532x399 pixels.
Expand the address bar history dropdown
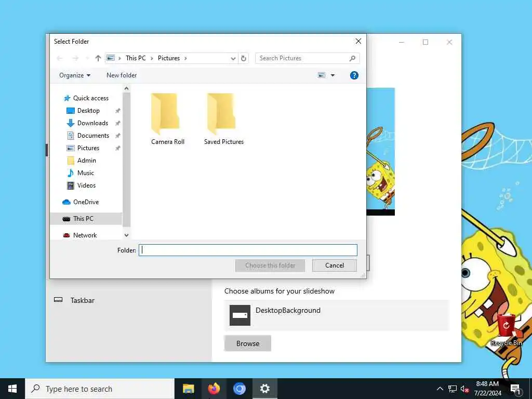(x=233, y=58)
